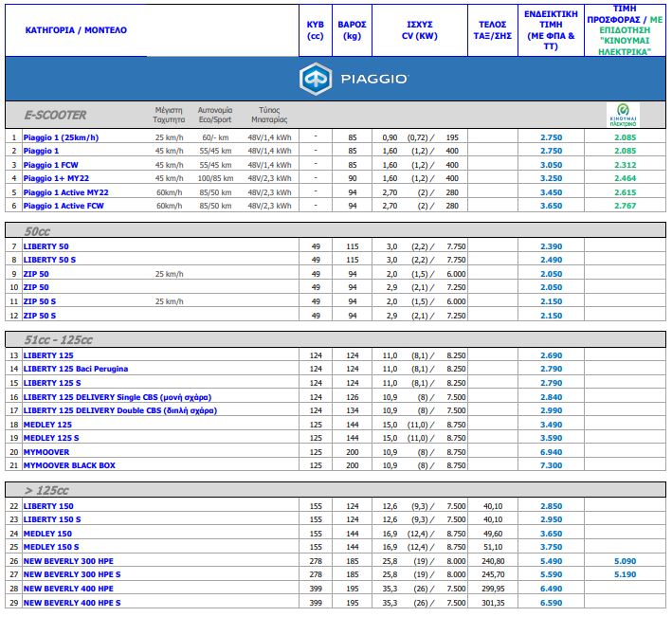This screenshot has width=672, height=617.
Task: Click the 3.750 price of MEDLEY 150 S
Action: point(551,547)
